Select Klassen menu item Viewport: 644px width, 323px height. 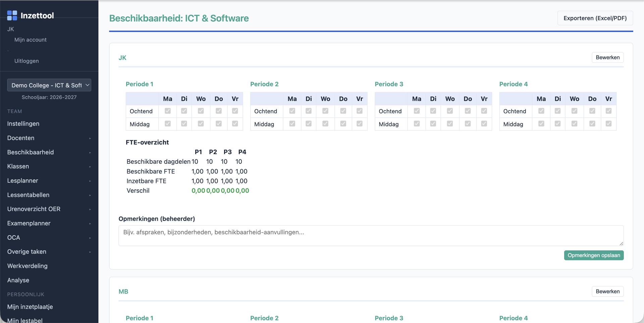pyautogui.click(x=18, y=166)
